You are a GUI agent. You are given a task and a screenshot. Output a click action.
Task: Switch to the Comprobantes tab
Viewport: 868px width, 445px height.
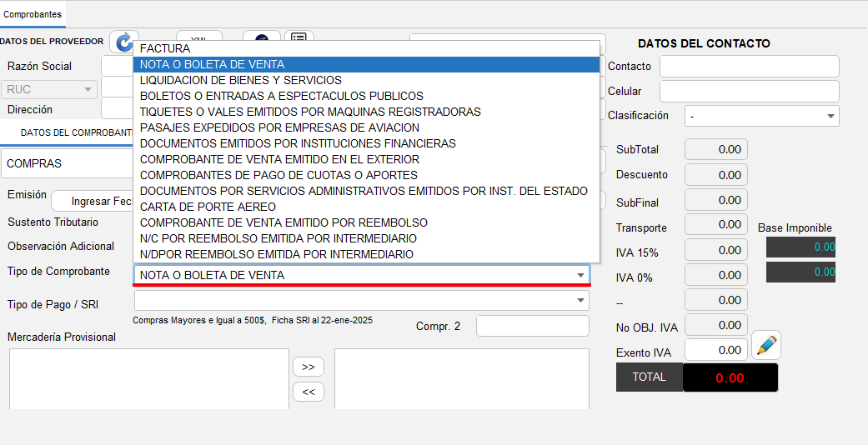33,14
